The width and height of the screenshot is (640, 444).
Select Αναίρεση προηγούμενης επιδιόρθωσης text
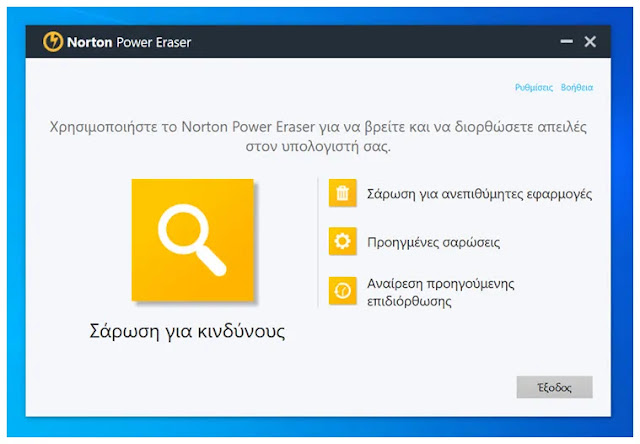440,292
